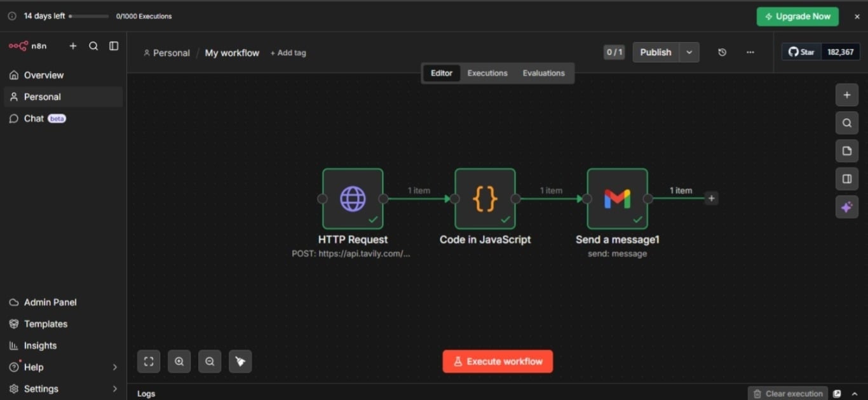Viewport: 868px width, 400px height.
Task: Toggle the side panel button on canvas
Action: tap(847, 179)
